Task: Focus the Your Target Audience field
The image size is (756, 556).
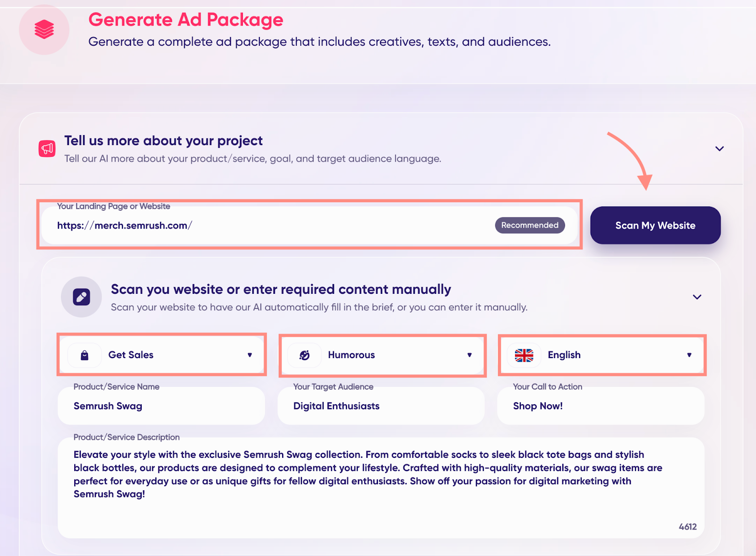Action: click(381, 406)
